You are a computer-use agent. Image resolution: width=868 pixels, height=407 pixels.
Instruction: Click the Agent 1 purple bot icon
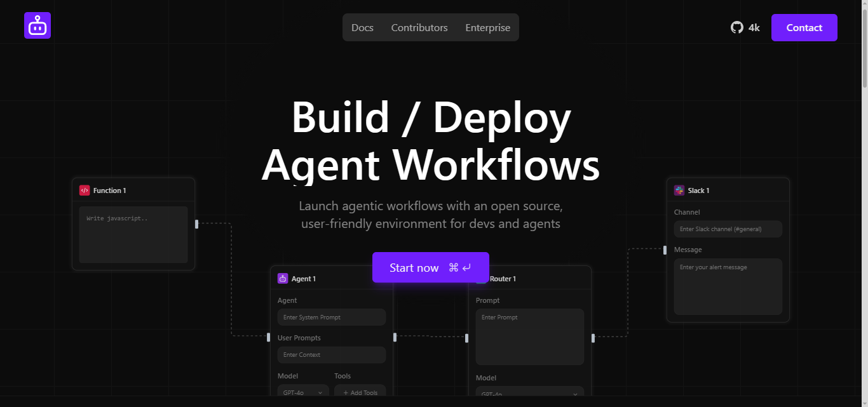pyautogui.click(x=283, y=278)
